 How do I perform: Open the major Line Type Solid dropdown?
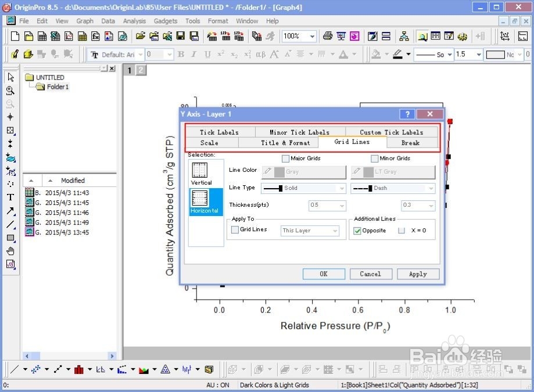(x=303, y=188)
